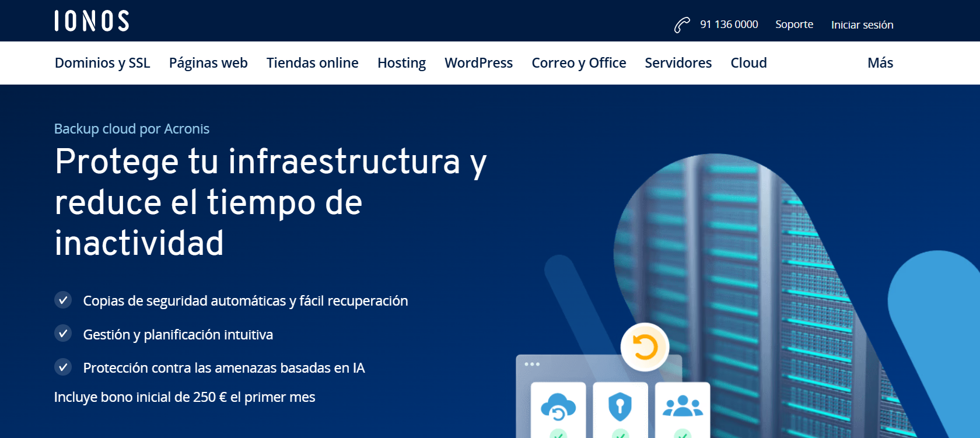
Task: Open Páginas web menu
Action: coord(208,63)
